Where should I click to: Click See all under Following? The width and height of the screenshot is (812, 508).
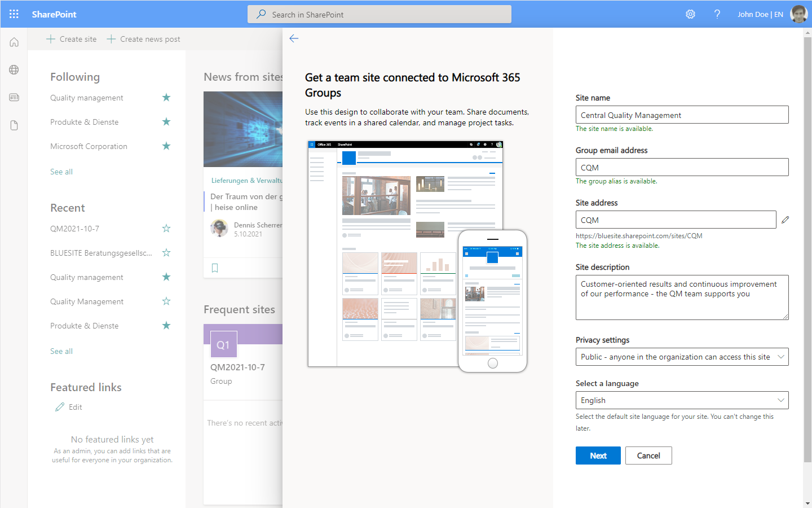coord(61,172)
